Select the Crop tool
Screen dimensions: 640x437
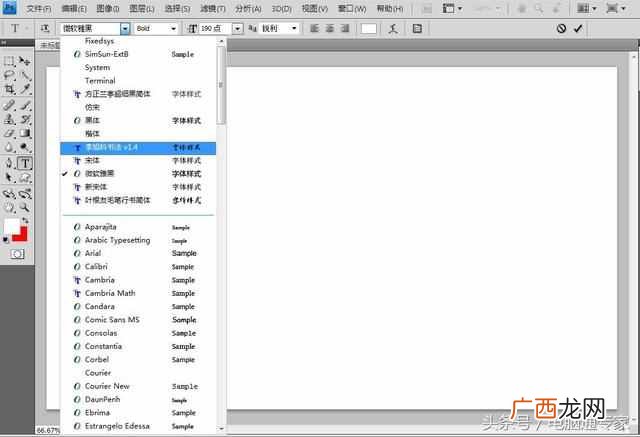[9, 89]
